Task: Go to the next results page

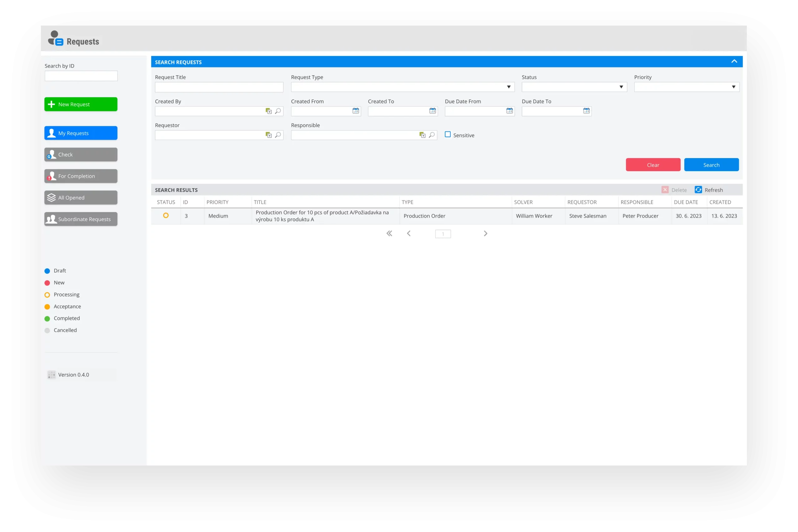Action: (x=486, y=233)
